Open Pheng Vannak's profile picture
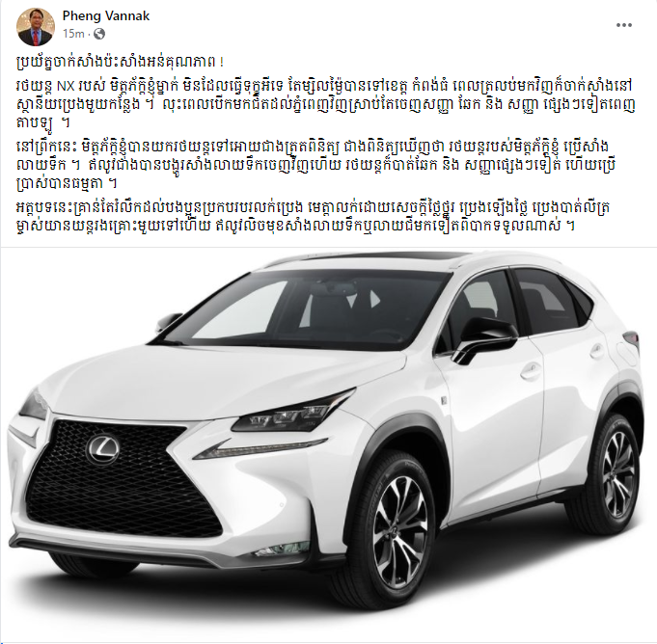 pyautogui.click(x=36, y=26)
